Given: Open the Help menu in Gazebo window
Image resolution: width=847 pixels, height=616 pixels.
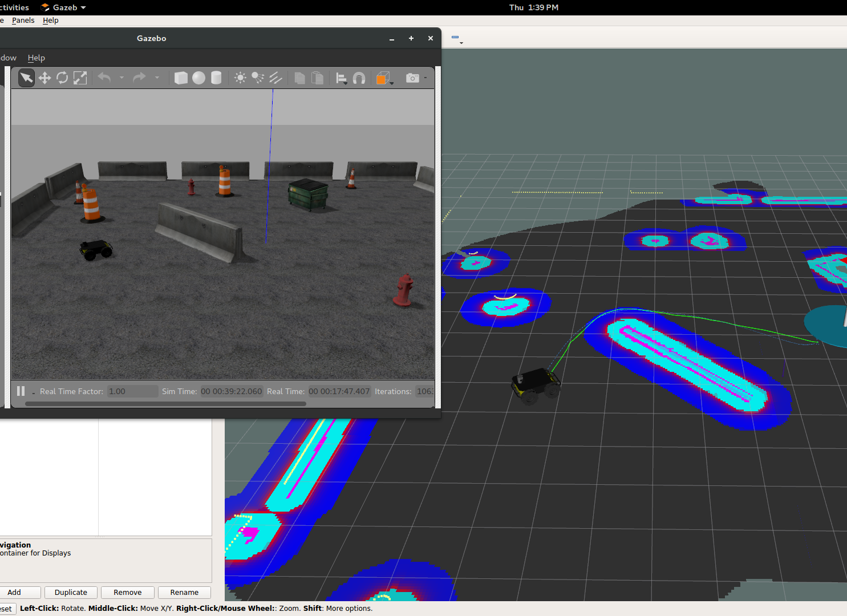Looking at the screenshot, I should 37,58.
